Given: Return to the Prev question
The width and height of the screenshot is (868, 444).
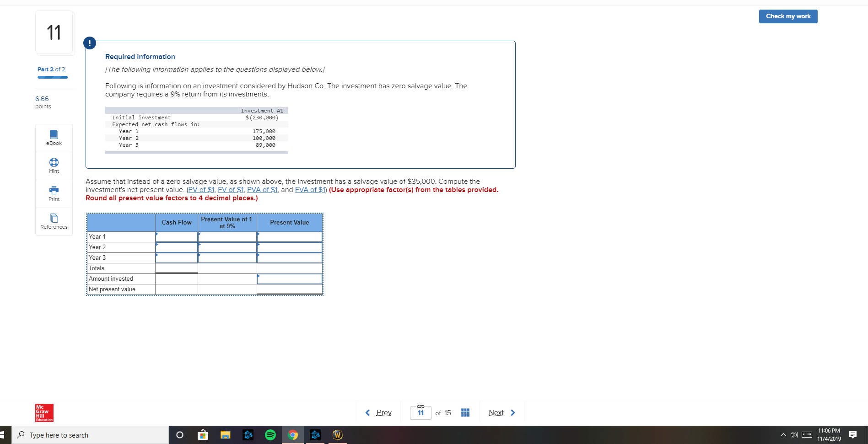Looking at the screenshot, I should coord(383,412).
